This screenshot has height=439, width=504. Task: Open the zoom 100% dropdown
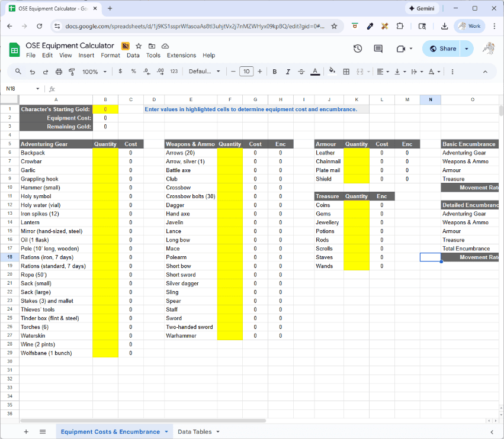(94, 72)
